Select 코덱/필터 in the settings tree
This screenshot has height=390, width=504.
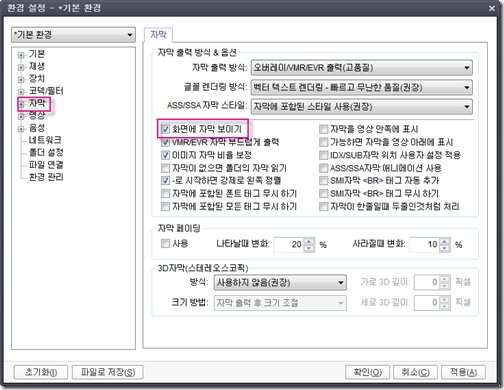tap(46, 91)
